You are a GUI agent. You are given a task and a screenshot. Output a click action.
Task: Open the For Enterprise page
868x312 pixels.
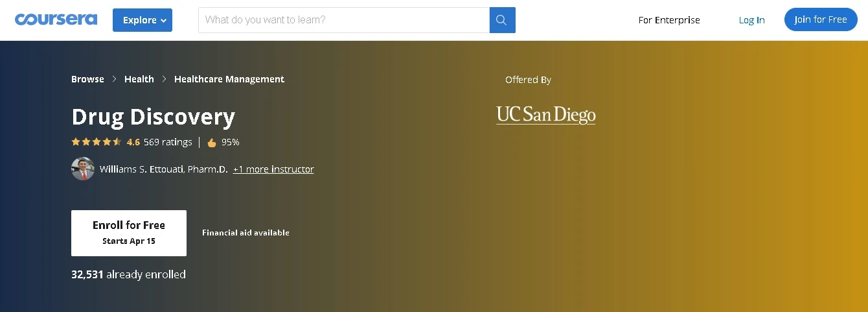pyautogui.click(x=669, y=20)
